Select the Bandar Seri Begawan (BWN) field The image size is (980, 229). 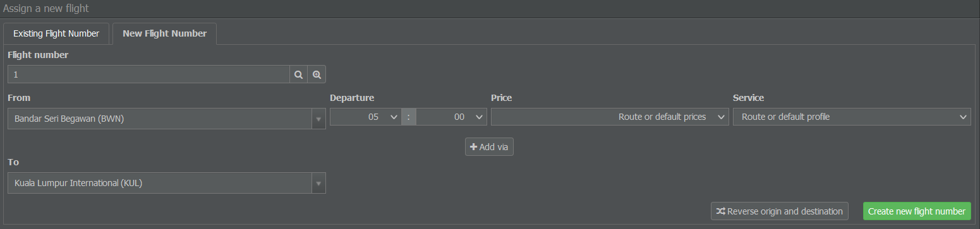160,119
